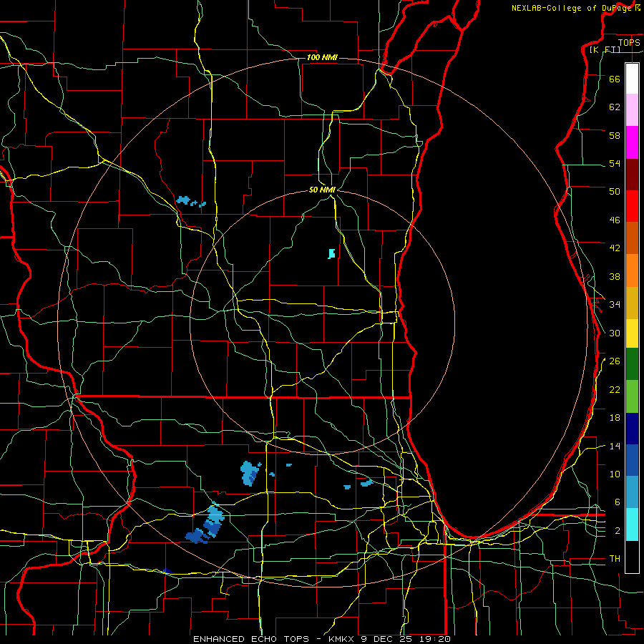Click the magenta swatch near 58

coord(632,142)
